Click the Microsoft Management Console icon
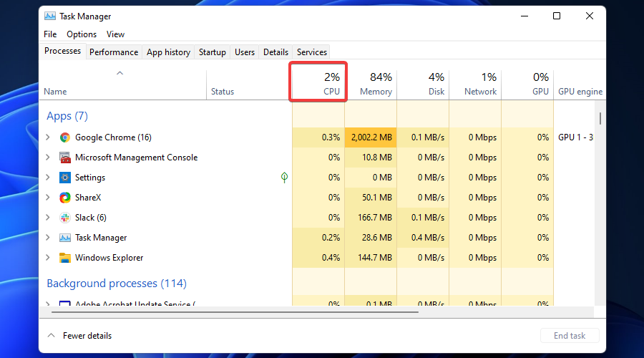The height and width of the screenshot is (358, 644). tap(65, 158)
